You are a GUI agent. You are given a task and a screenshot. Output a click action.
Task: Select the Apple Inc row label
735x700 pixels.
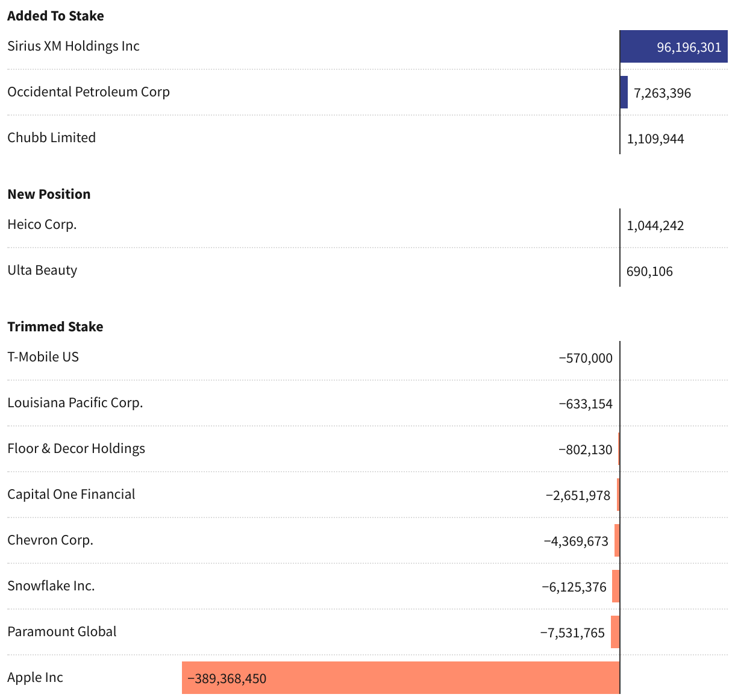[x=36, y=678]
